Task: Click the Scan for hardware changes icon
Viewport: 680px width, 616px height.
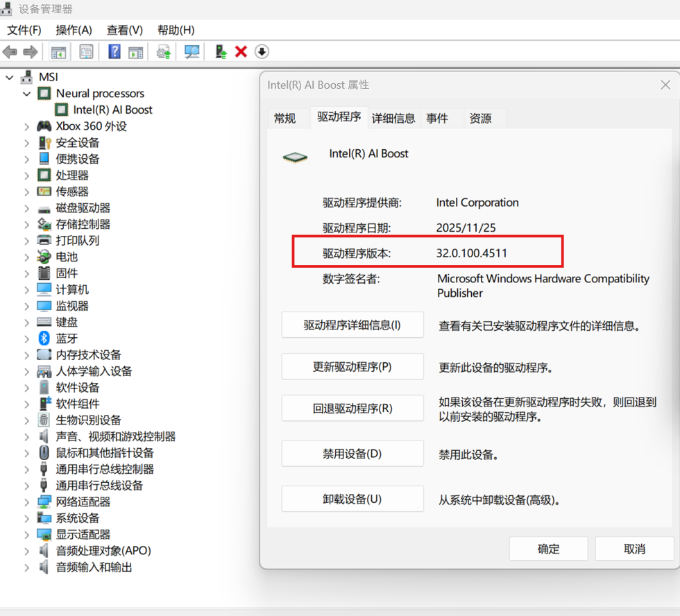Action: click(192, 52)
